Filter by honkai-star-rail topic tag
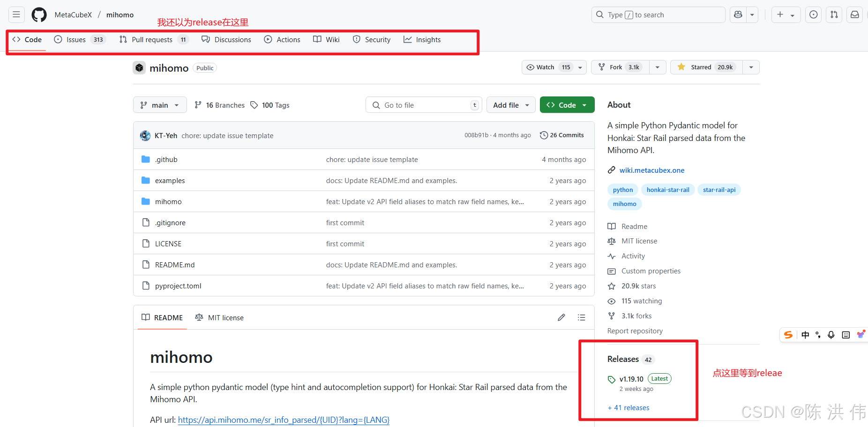The width and height of the screenshot is (868, 427). click(x=668, y=190)
